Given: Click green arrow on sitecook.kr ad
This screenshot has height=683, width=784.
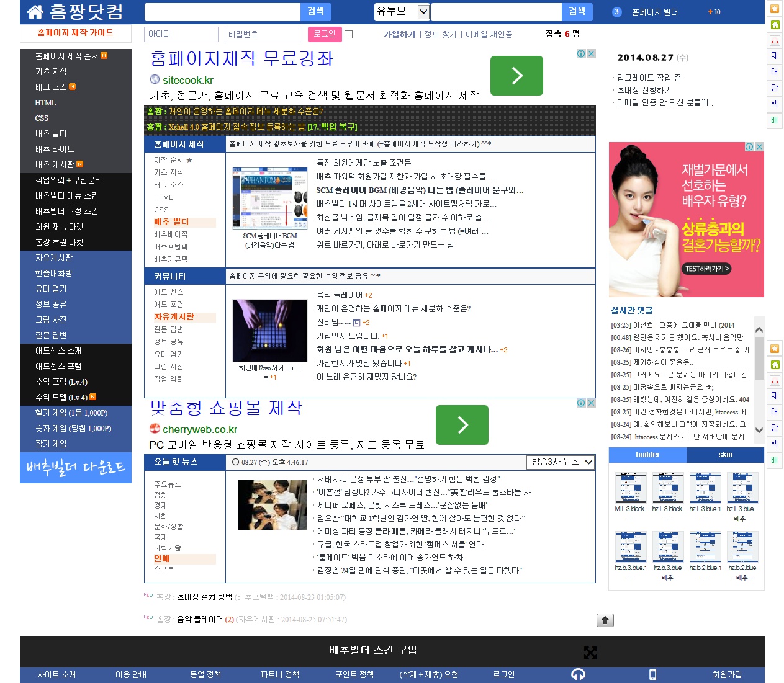Looking at the screenshot, I should pyautogui.click(x=516, y=76).
